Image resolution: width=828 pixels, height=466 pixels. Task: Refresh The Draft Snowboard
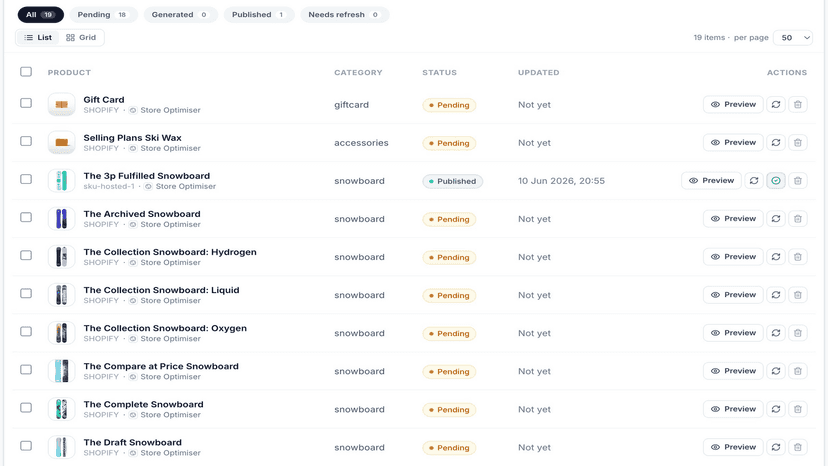coord(776,447)
